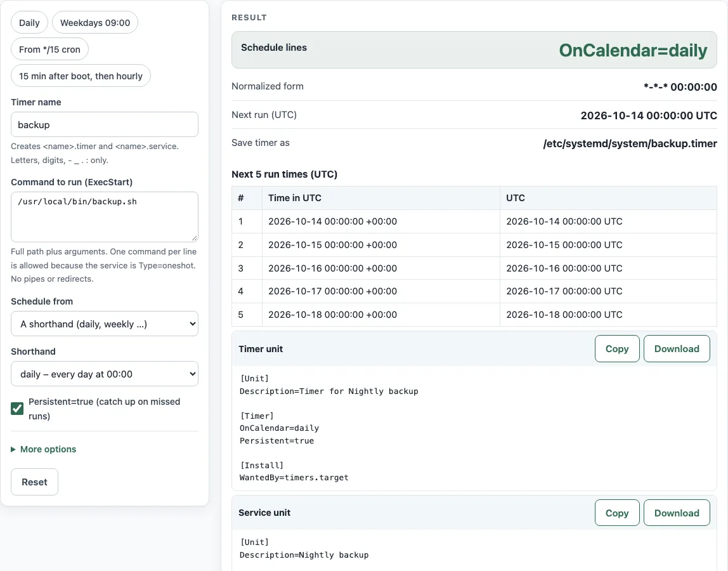This screenshot has height=571, width=728.
Task: Click the Description=Nightly backup service line
Action: click(x=304, y=555)
